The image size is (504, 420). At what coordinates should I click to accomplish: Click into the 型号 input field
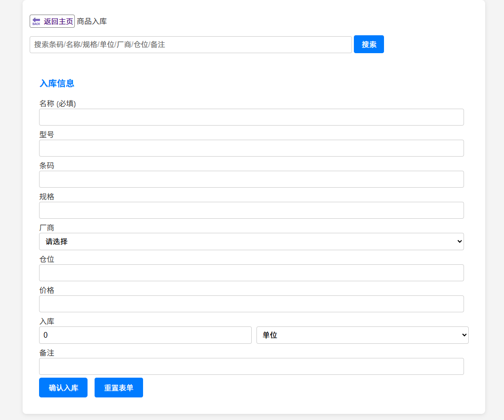pyautogui.click(x=251, y=148)
